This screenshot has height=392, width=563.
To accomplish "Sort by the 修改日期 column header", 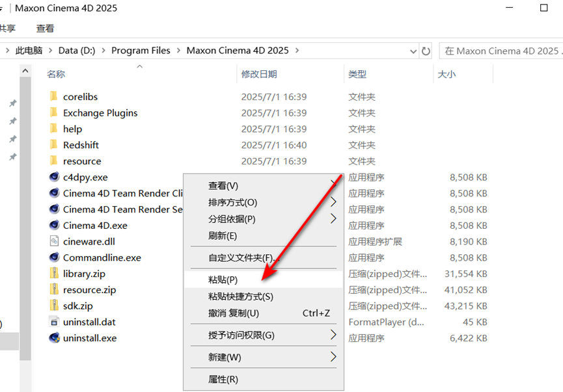I will (x=259, y=74).
